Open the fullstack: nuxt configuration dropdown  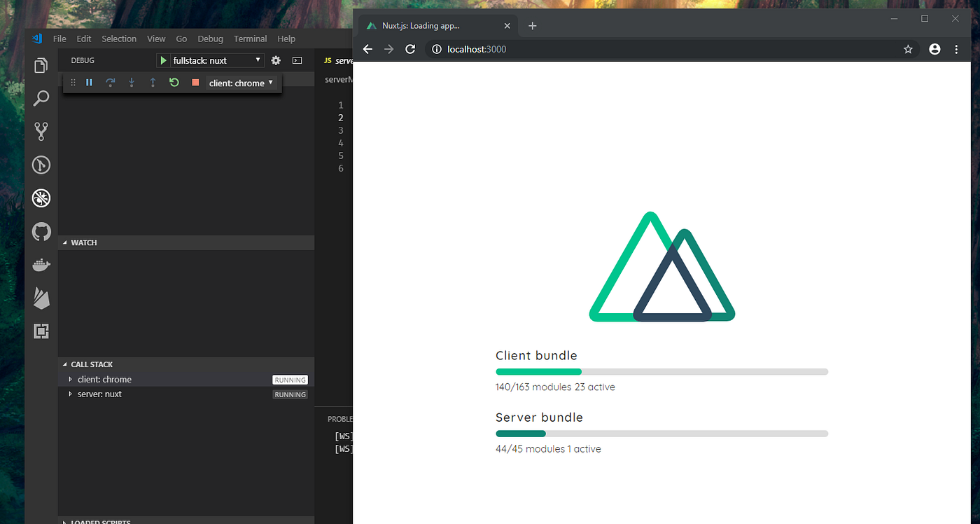[x=210, y=60]
